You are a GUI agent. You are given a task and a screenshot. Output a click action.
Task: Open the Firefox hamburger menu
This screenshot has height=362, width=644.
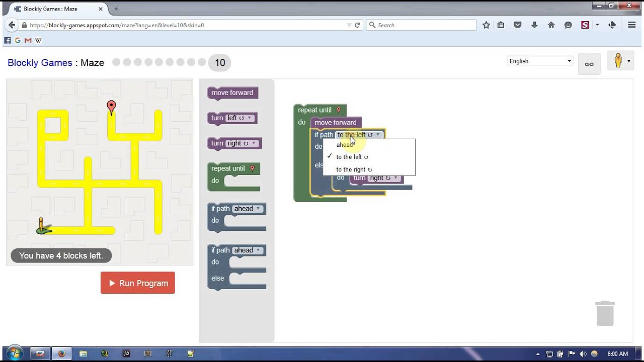(x=632, y=25)
